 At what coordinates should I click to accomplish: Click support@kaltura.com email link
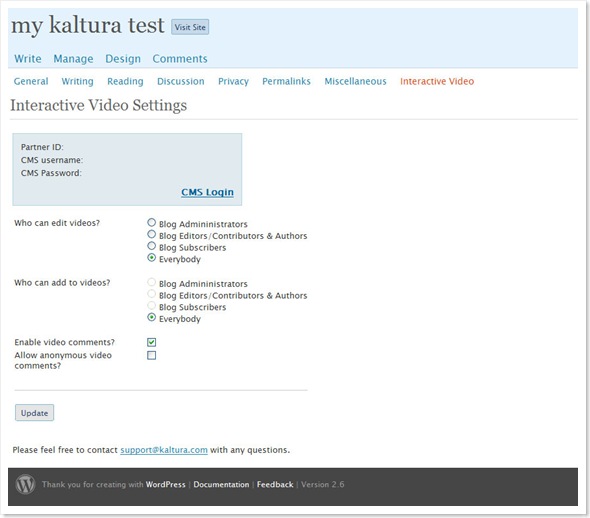[x=164, y=450]
